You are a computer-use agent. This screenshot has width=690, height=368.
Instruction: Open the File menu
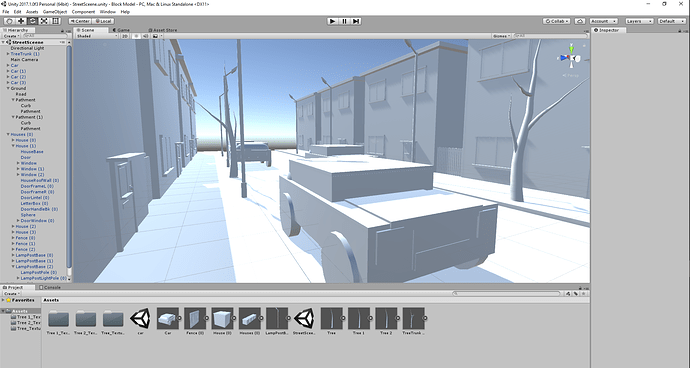click(6, 12)
